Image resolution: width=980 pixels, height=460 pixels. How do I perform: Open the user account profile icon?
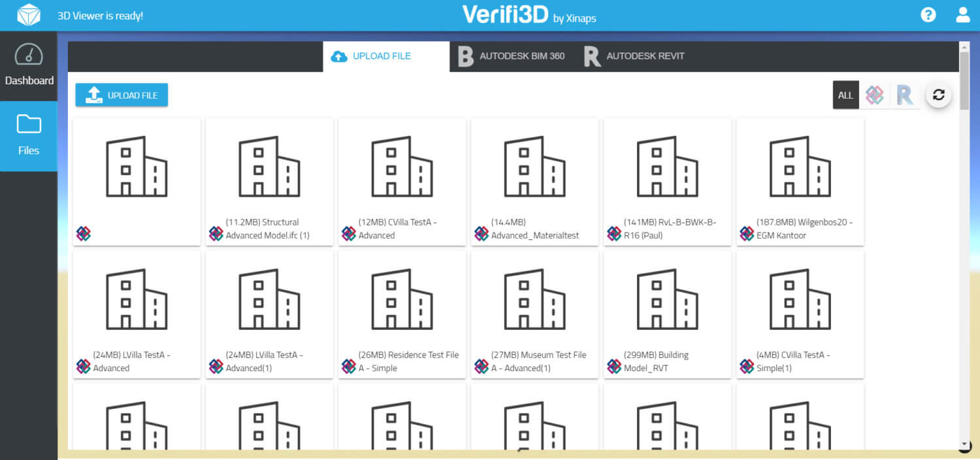(962, 15)
